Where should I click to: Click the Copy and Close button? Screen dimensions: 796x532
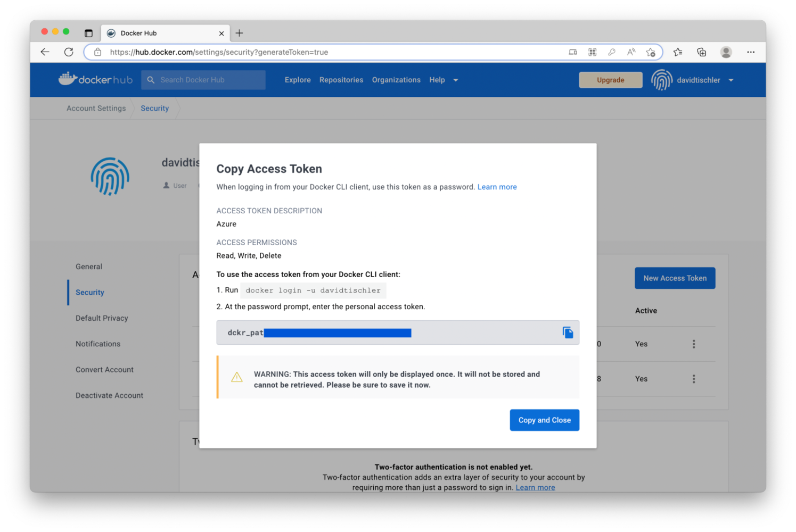click(544, 420)
